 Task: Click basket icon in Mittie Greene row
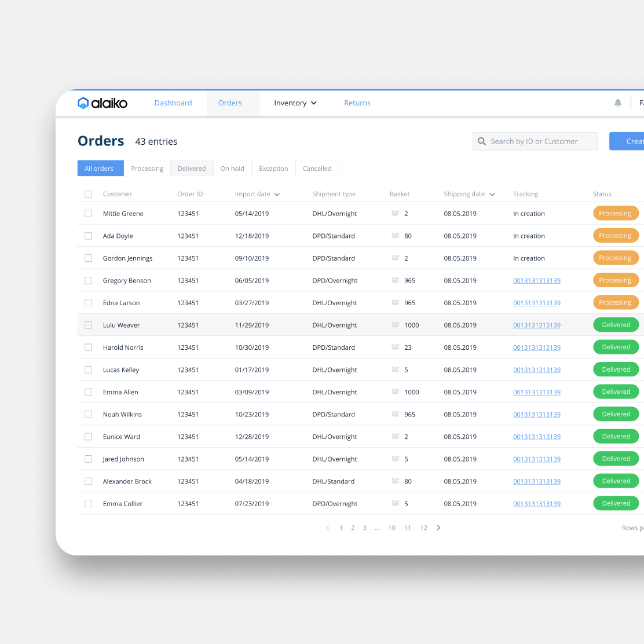(x=396, y=214)
